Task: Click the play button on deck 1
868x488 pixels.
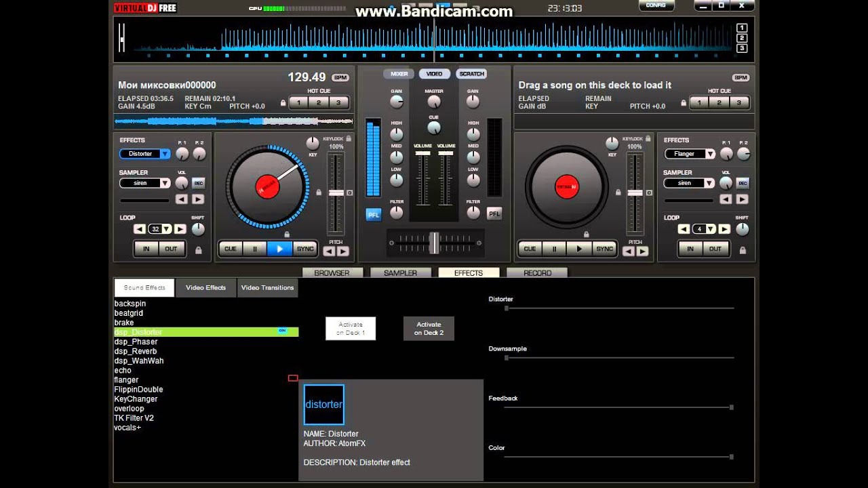Action: click(x=279, y=249)
